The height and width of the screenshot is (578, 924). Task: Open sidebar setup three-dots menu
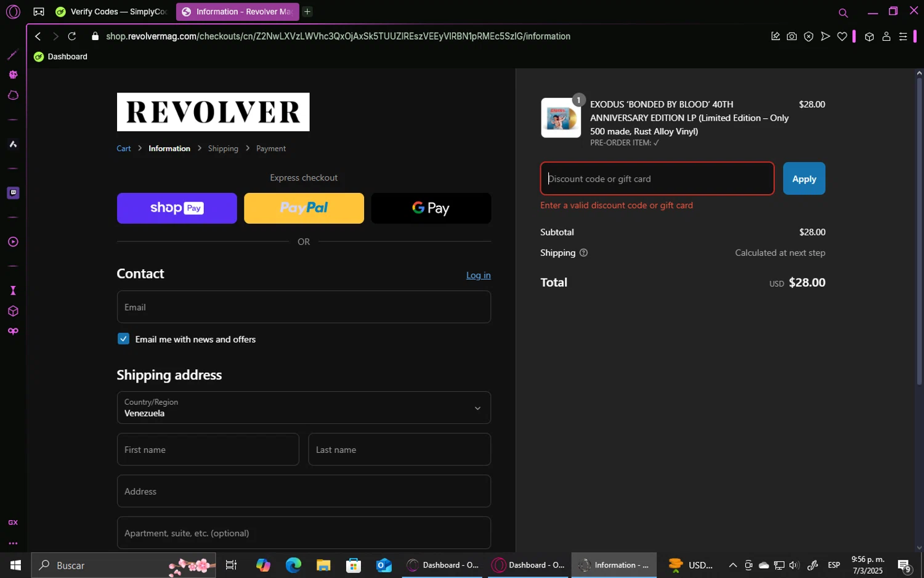pos(13,543)
